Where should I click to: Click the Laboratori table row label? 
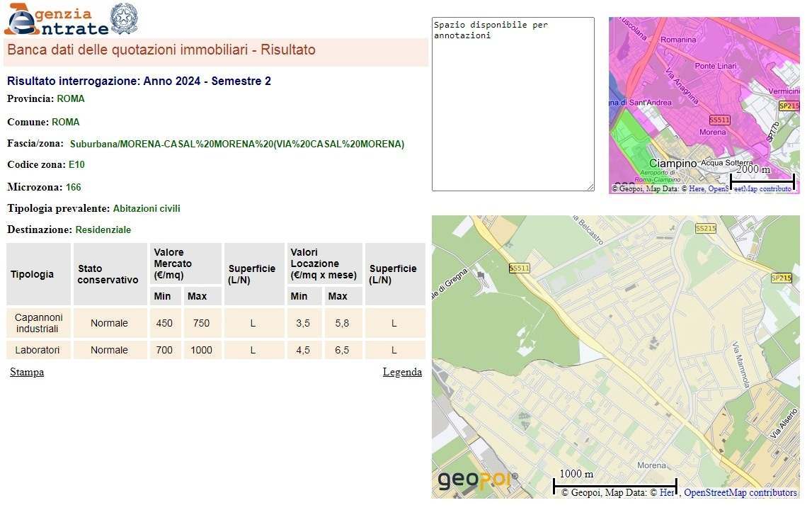point(39,350)
